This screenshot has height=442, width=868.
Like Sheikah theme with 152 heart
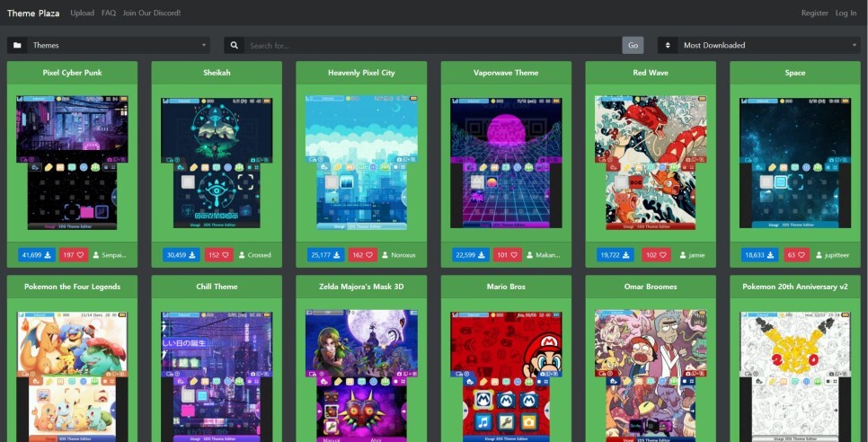point(218,255)
